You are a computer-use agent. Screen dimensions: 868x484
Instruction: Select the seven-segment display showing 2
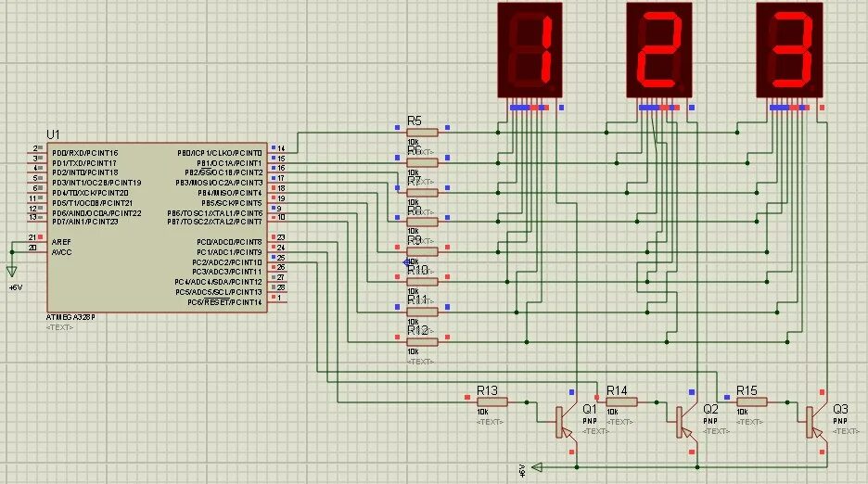tap(658, 50)
